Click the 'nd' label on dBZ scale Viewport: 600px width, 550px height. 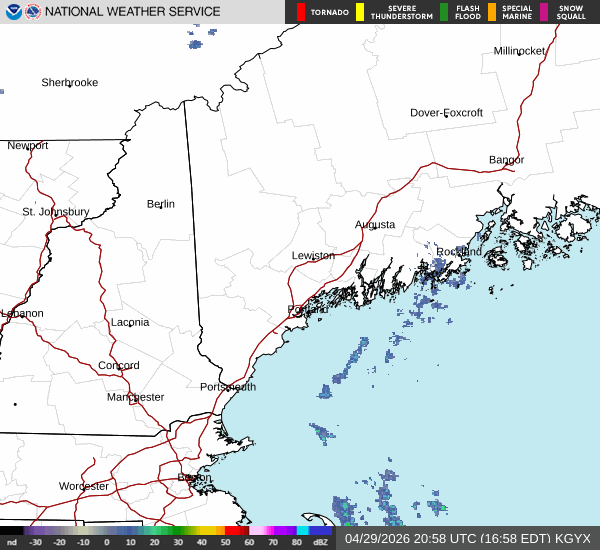click(12, 542)
